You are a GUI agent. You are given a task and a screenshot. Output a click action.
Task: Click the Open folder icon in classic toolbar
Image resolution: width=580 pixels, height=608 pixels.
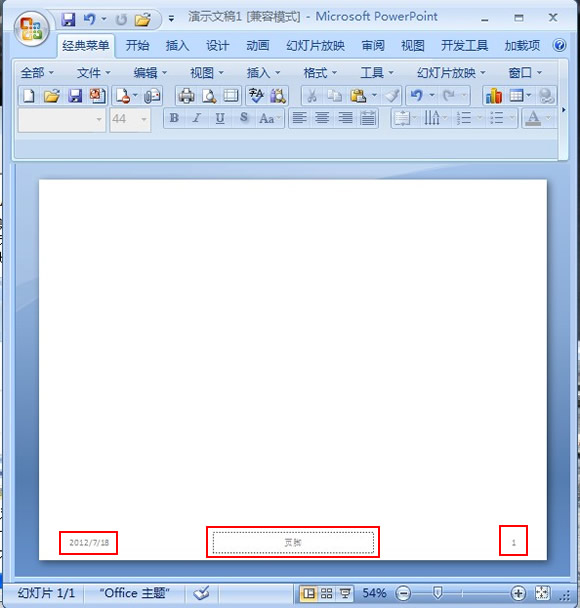(x=51, y=96)
